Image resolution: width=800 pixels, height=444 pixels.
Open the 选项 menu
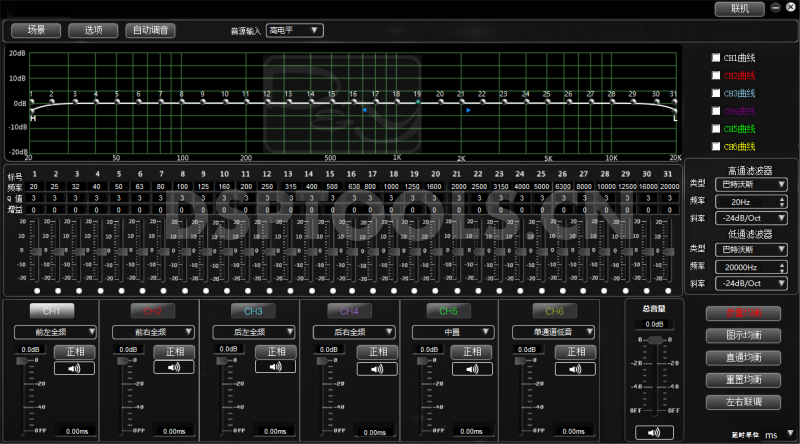[x=94, y=30]
